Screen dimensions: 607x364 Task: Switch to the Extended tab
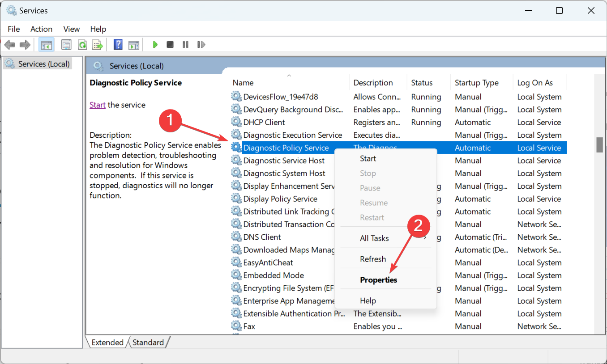[x=107, y=342]
